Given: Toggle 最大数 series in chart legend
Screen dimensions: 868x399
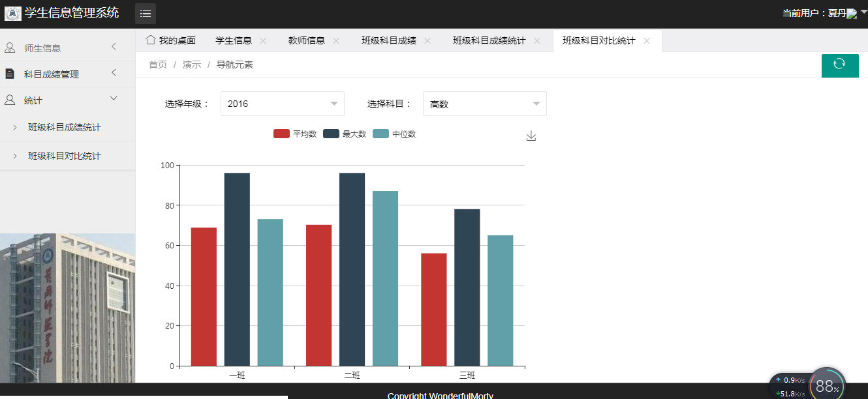Looking at the screenshot, I should [345, 134].
